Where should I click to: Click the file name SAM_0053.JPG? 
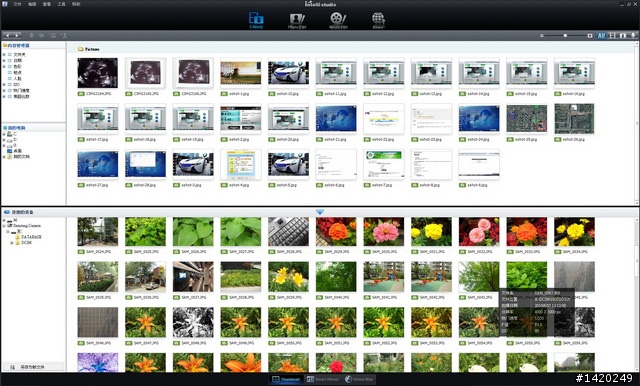click(x=432, y=343)
